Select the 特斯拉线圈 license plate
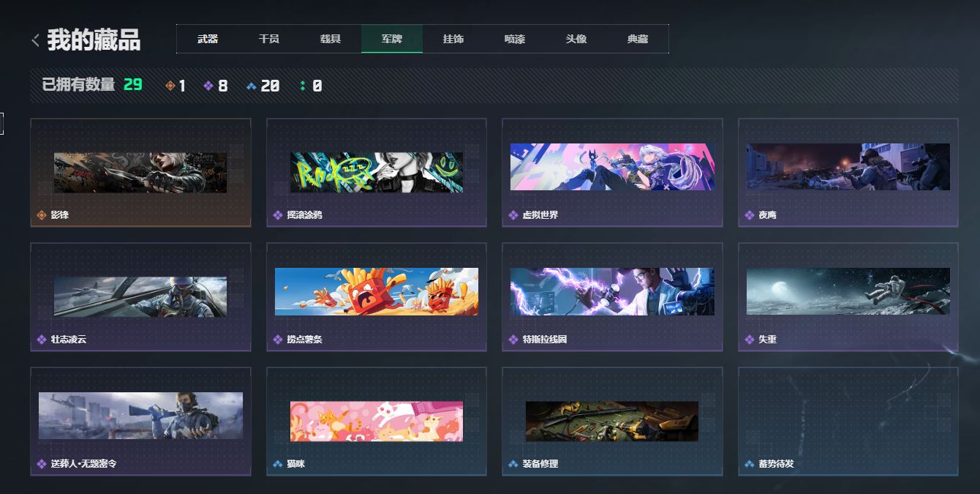 tap(612, 296)
